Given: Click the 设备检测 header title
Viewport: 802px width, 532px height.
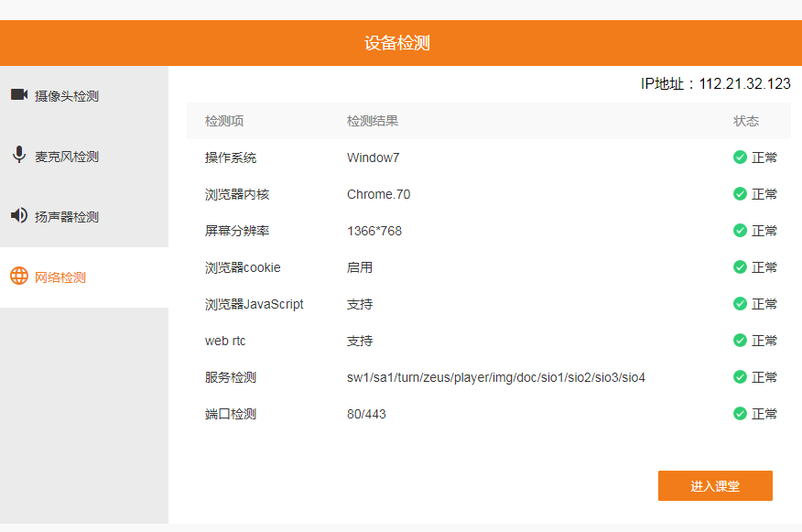Looking at the screenshot, I should tap(396, 43).
